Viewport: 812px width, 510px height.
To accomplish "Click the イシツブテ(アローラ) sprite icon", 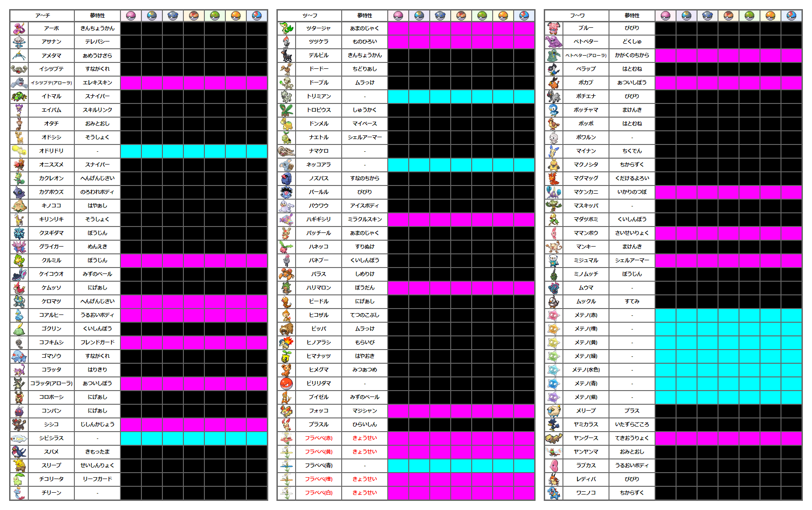I will pyautogui.click(x=19, y=83).
